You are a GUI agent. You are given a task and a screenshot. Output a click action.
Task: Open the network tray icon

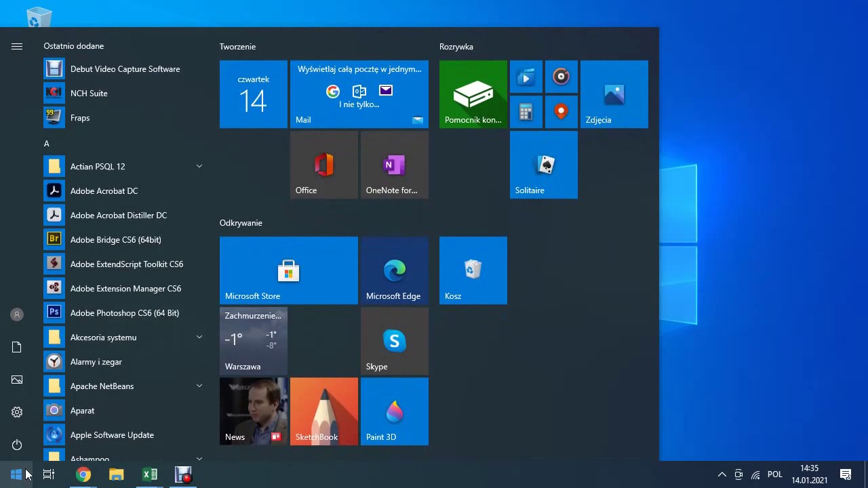coord(755,474)
